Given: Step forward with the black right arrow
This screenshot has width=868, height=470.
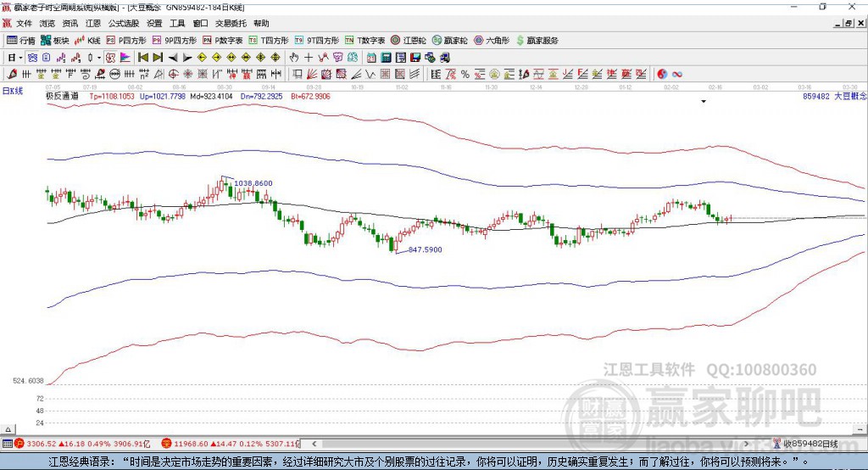Looking at the screenshot, I should [x=187, y=58].
